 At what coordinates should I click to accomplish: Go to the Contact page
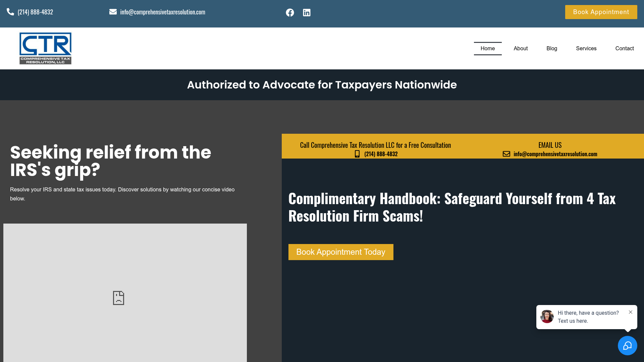(x=624, y=49)
